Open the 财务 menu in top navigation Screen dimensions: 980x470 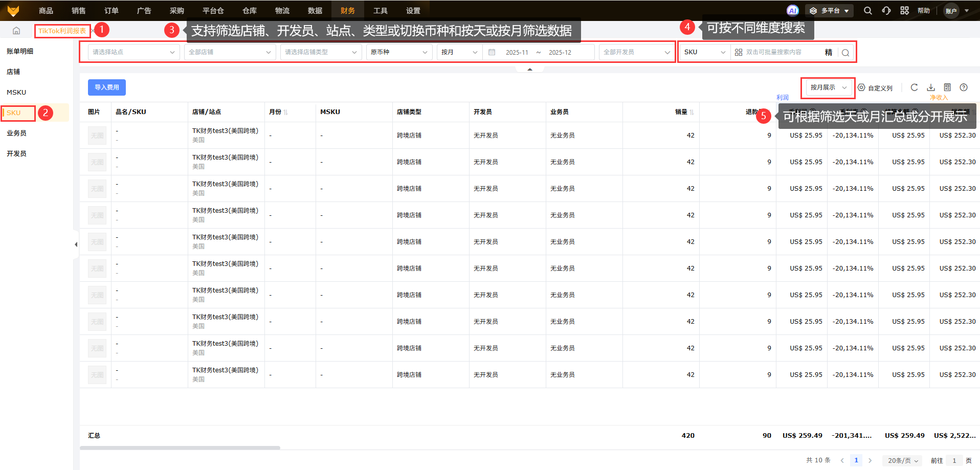[x=347, y=10]
